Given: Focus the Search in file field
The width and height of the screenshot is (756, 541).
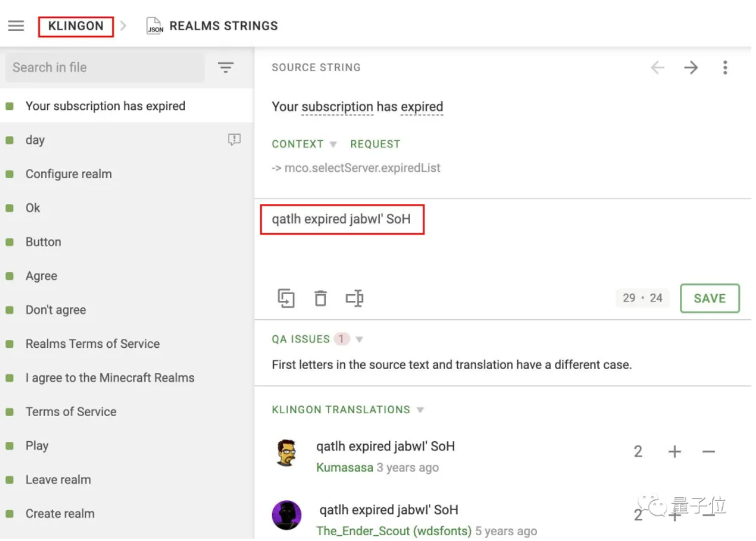Looking at the screenshot, I should pyautogui.click(x=105, y=68).
